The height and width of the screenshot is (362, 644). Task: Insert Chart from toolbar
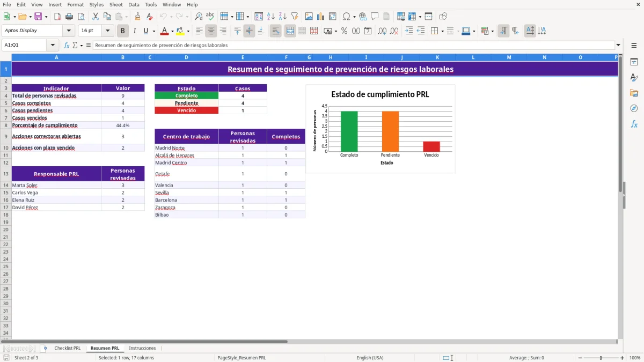click(321, 17)
